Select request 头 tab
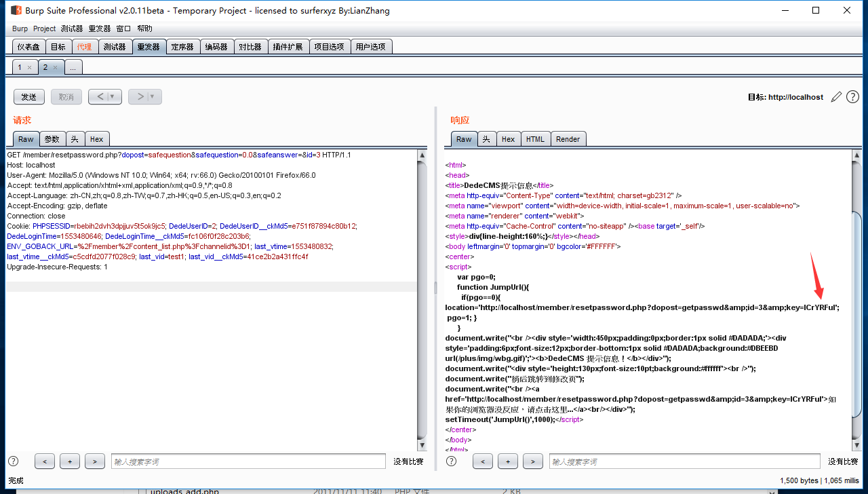This screenshot has height=494, width=868. coord(75,139)
